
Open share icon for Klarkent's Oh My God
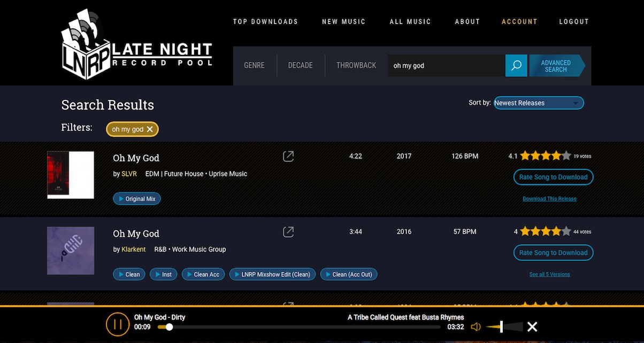pos(288,232)
